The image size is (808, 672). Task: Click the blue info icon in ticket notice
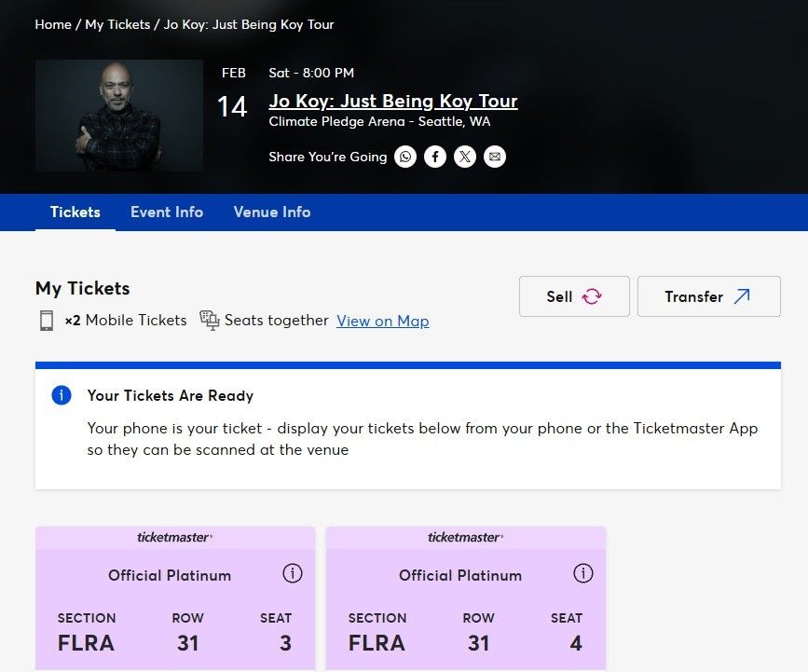[x=62, y=395]
